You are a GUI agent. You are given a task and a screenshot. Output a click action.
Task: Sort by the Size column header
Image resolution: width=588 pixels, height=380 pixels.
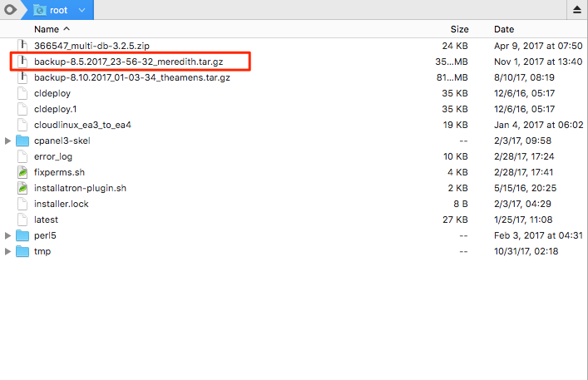click(459, 29)
